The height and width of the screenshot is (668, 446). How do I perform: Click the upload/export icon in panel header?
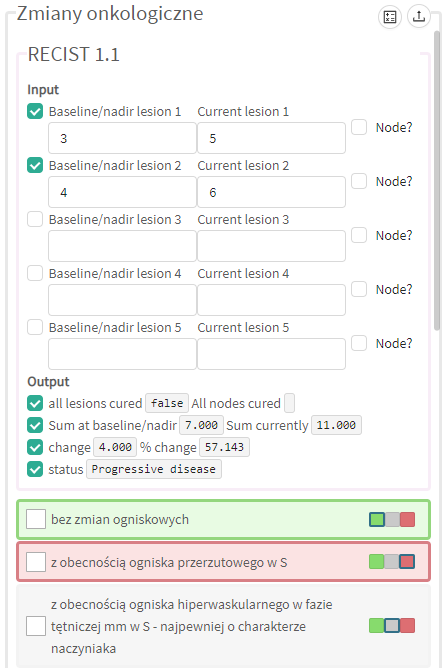point(419,17)
